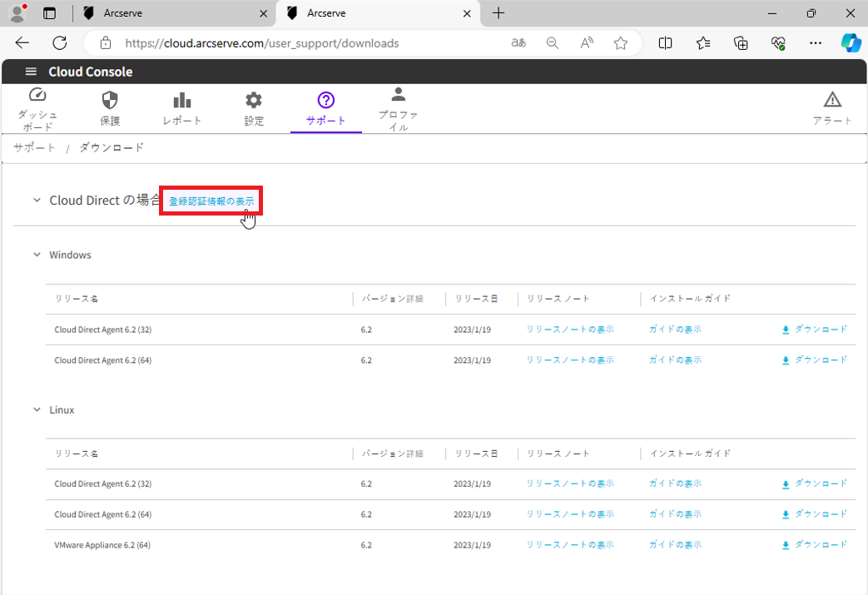
Task: Switch to the first Arcserve browser tab
Action: click(x=173, y=13)
